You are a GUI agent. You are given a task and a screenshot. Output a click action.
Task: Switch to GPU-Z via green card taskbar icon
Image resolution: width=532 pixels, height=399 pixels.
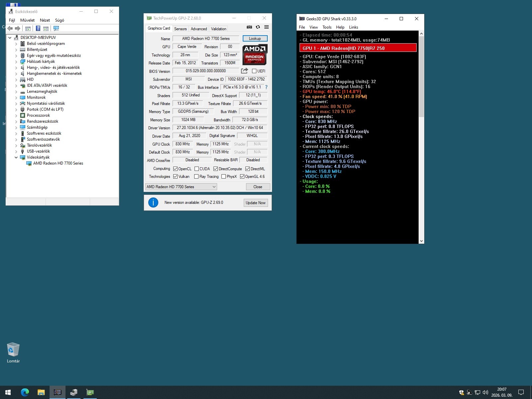90,392
